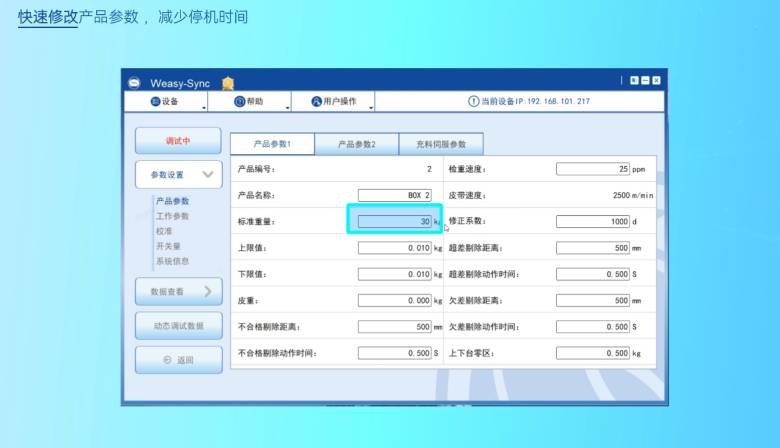Select 工作参数 in the sidebar list

(172, 216)
